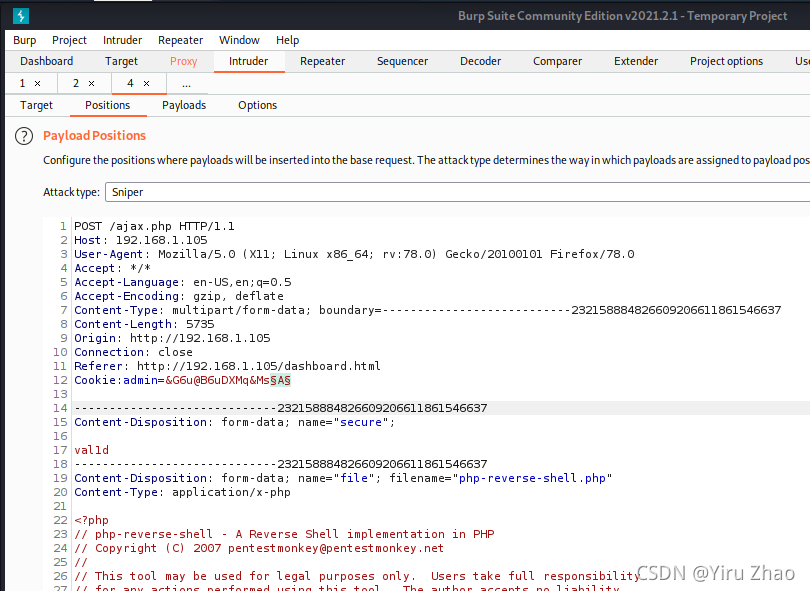This screenshot has width=810, height=591.
Task: Close Intruder attack tab 1
Action: click(37, 83)
